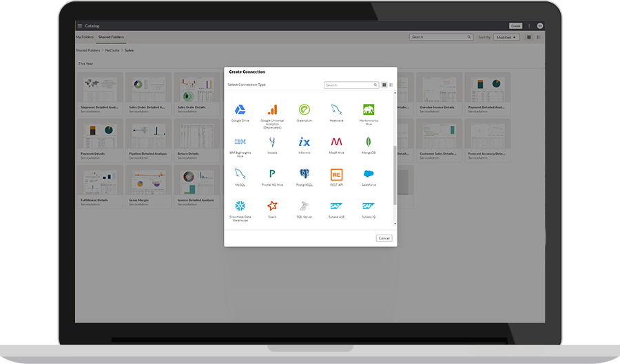Switch to the My Folders tab

tap(85, 37)
